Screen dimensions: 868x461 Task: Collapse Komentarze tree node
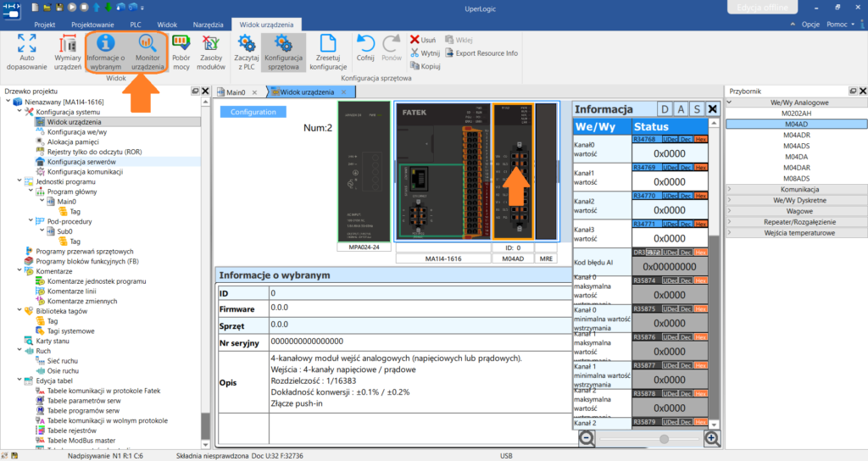[x=19, y=271]
